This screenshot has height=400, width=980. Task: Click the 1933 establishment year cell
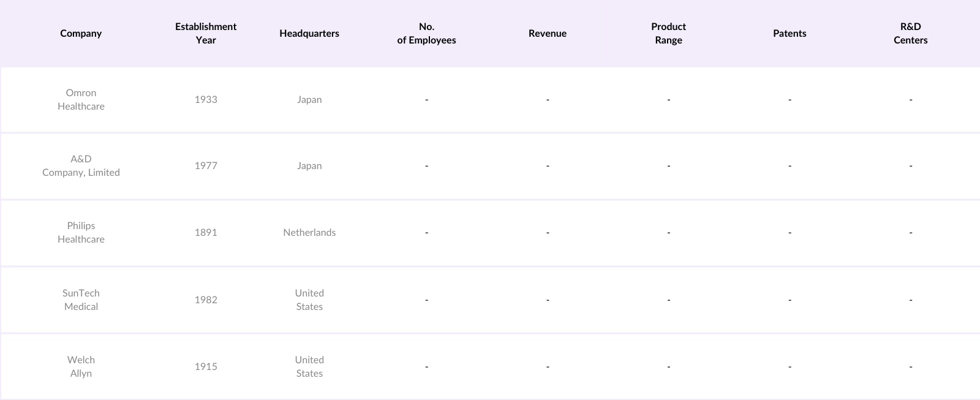(206, 100)
